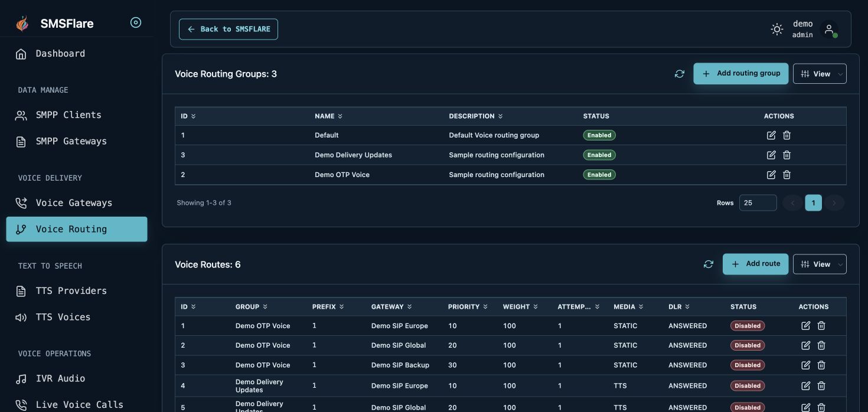Sort voice routes by GATEWAY column
This screenshot has height=412, width=868.
coord(391,307)
